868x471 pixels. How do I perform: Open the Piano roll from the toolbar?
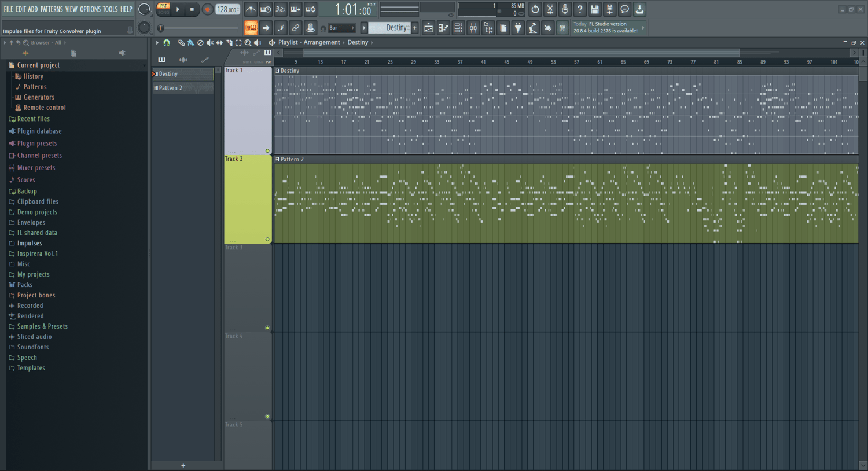point(443,28)
